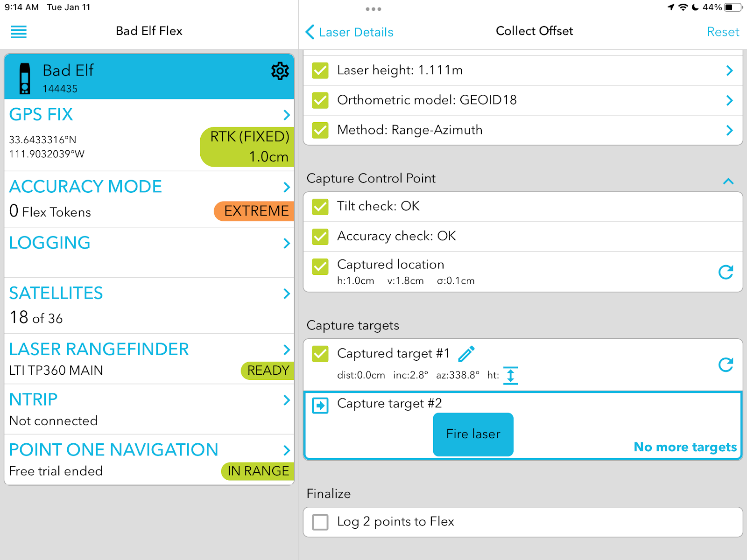Expand LOGGING chevron
The image size is (747, 560).
pos(287,243)
